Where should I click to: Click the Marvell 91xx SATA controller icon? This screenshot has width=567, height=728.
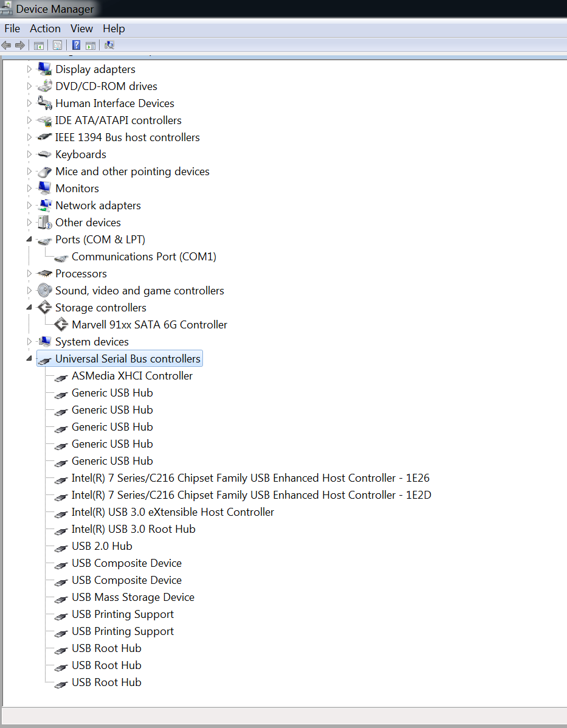point(61,324)
